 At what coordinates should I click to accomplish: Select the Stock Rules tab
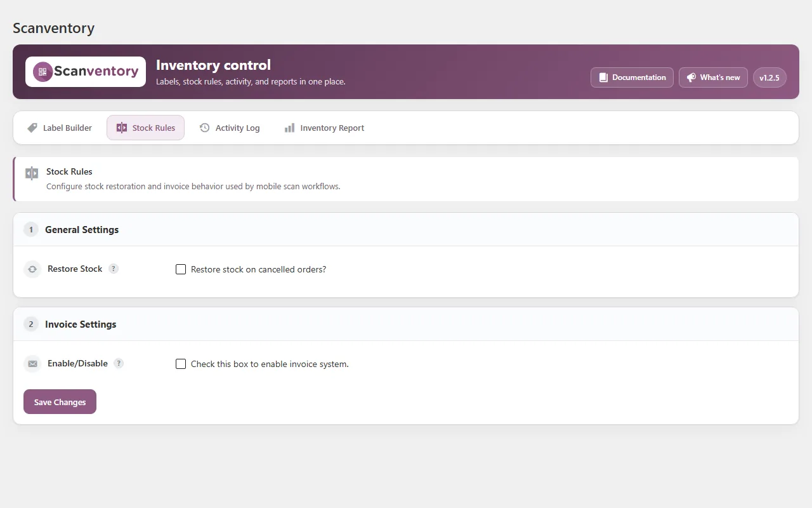tap(145, 128)
